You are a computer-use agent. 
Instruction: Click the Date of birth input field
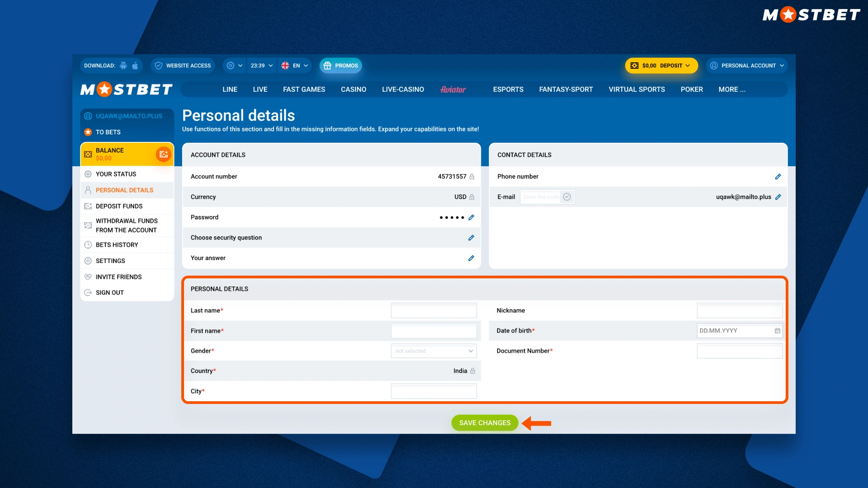coord(740,331)
